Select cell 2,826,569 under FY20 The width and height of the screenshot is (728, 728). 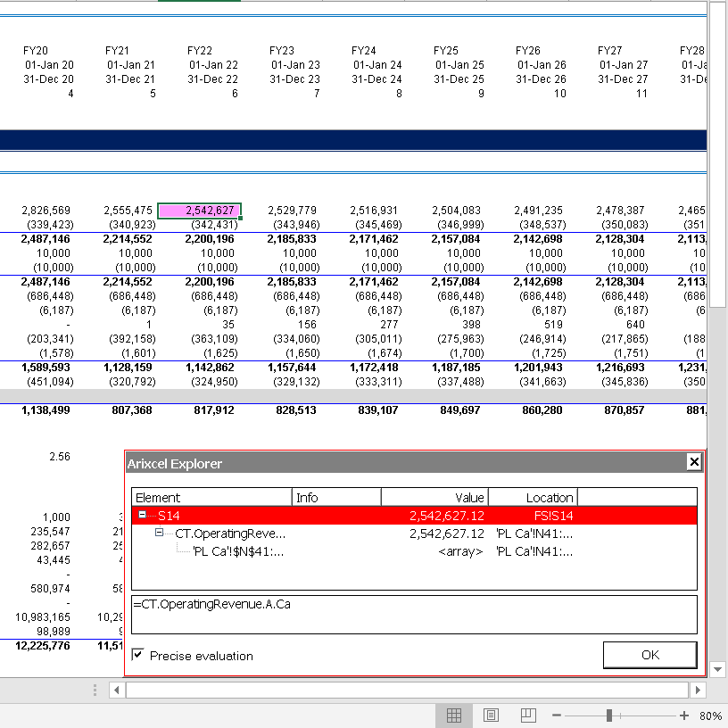point(45,211)
